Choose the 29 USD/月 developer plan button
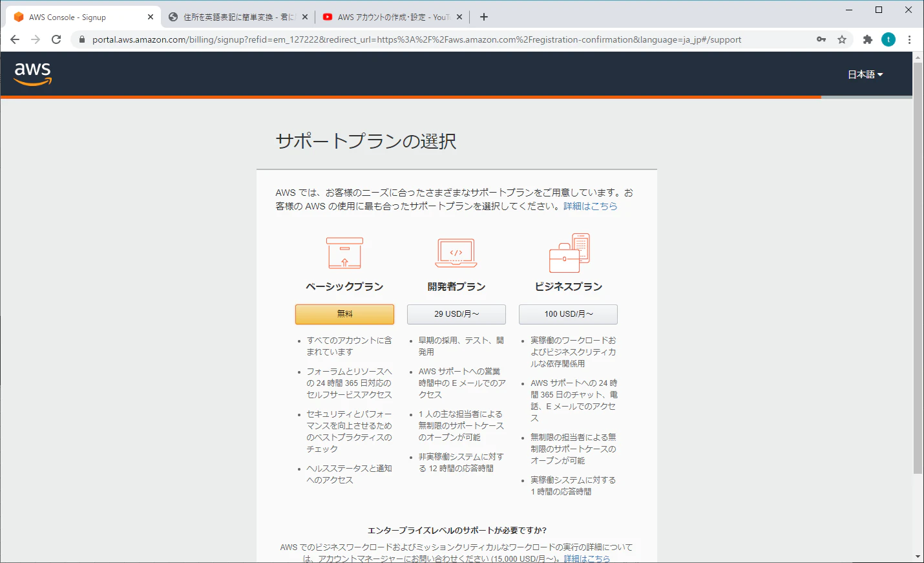This screenshot has width=924, height=563. point(456,314)
